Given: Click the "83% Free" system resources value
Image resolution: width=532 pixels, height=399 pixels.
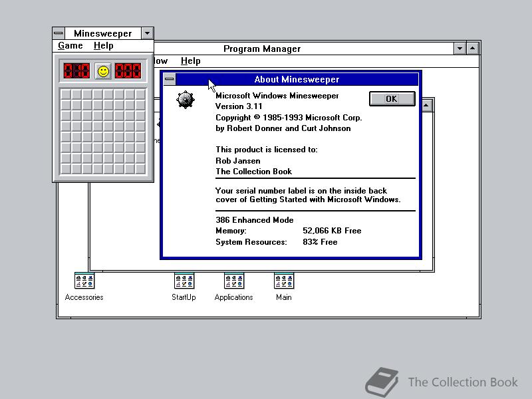Looking at the screenshot, I should click(x=320, y=242).
